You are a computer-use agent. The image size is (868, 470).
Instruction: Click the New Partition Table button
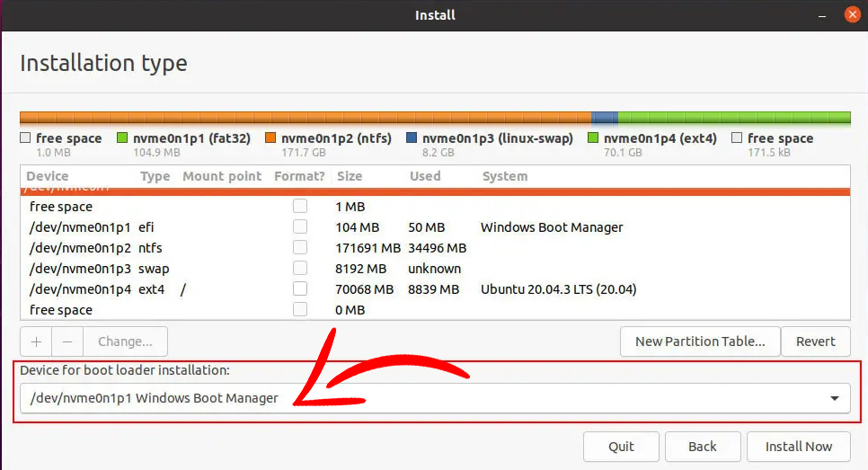(700, 341)
